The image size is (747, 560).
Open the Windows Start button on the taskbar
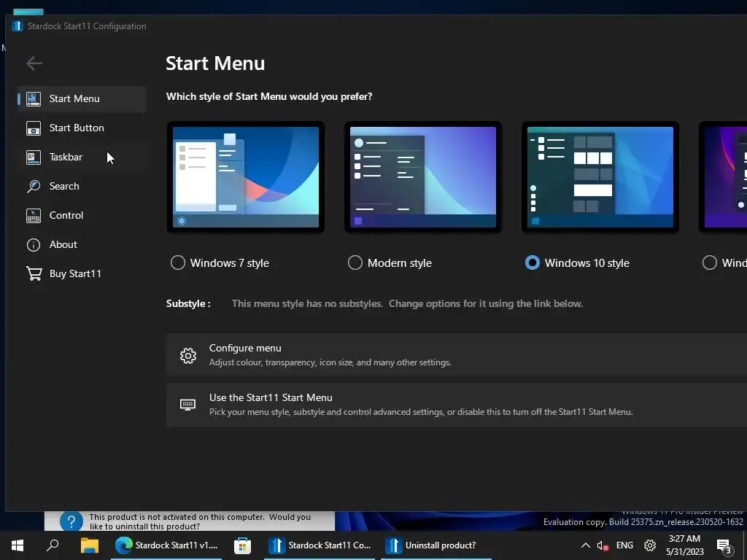tap(18, 545)
